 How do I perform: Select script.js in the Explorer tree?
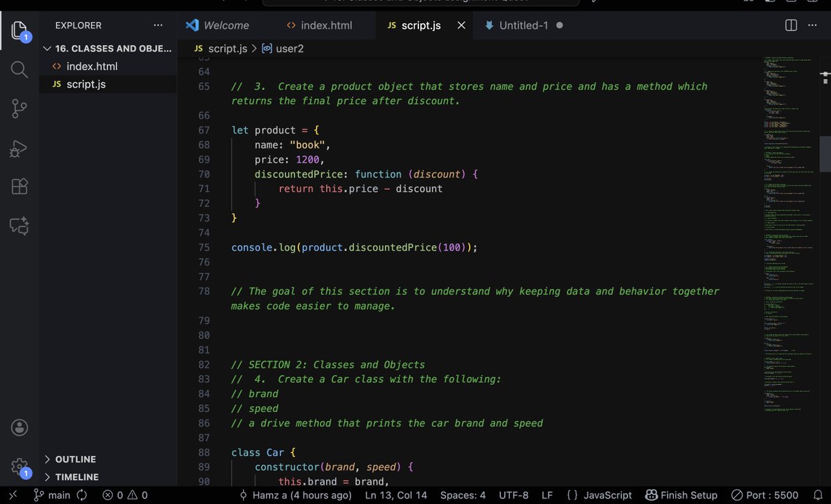107,84
